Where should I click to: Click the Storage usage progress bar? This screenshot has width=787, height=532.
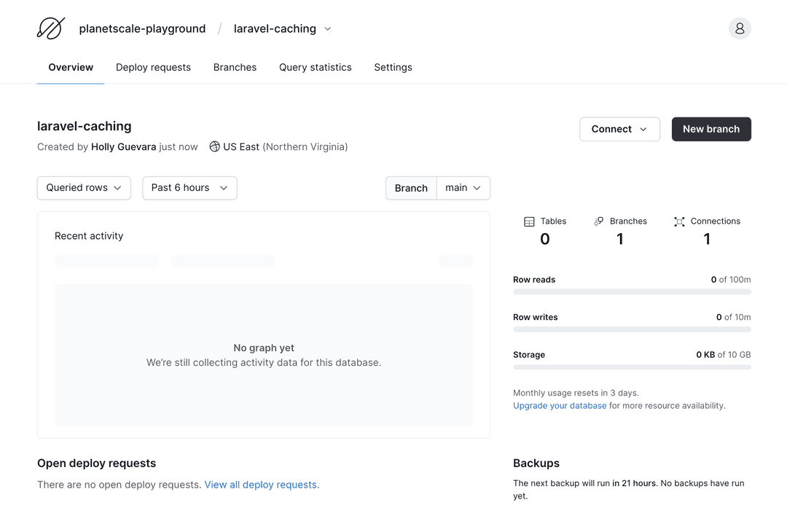pos(632,367)
